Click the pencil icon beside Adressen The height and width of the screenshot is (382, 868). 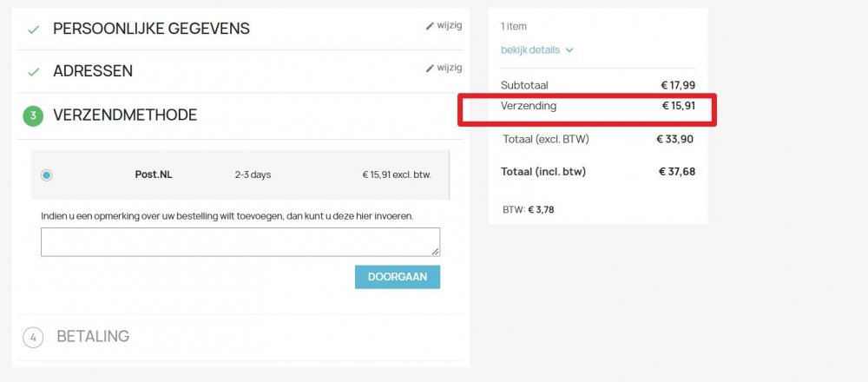tap(430, 69)
